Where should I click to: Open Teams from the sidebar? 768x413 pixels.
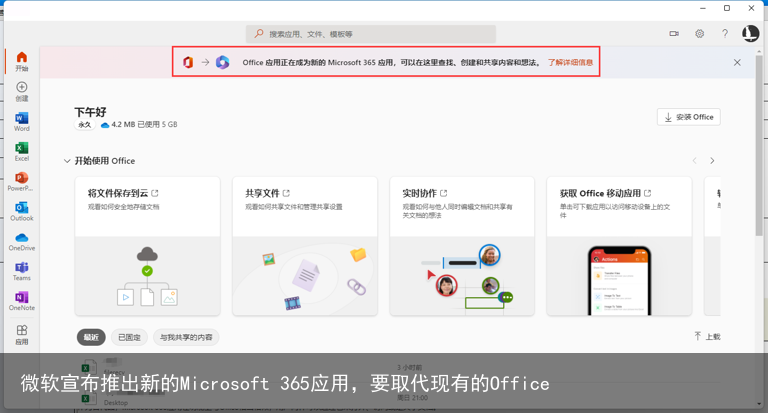pos(22,271)
